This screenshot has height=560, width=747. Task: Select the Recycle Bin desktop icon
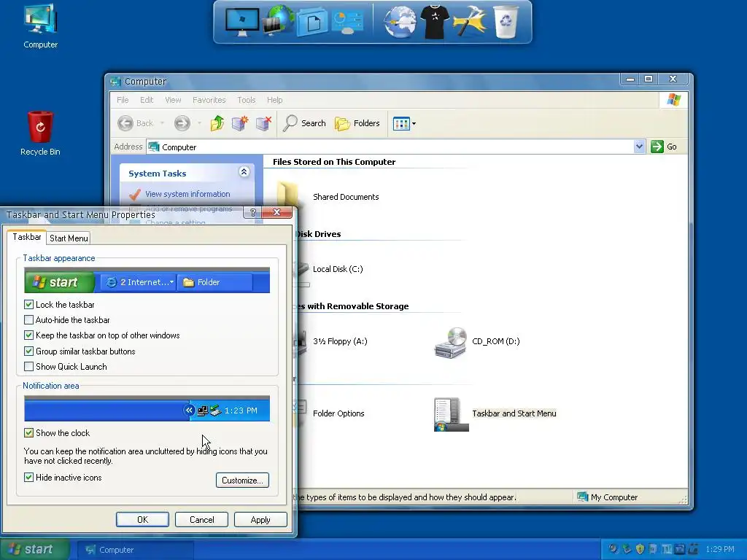tap(40, 133)
